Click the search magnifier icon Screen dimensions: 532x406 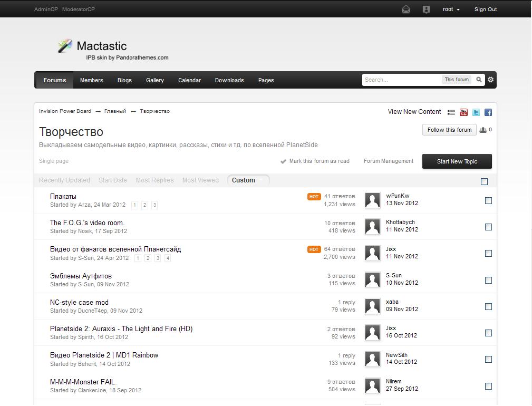(x=479, y=80)
